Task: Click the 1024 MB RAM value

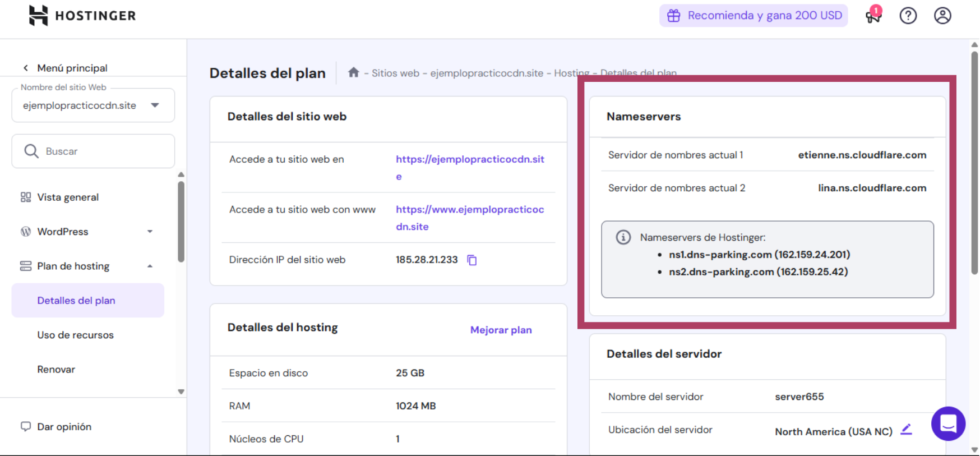Action: [x=415, y=406]
